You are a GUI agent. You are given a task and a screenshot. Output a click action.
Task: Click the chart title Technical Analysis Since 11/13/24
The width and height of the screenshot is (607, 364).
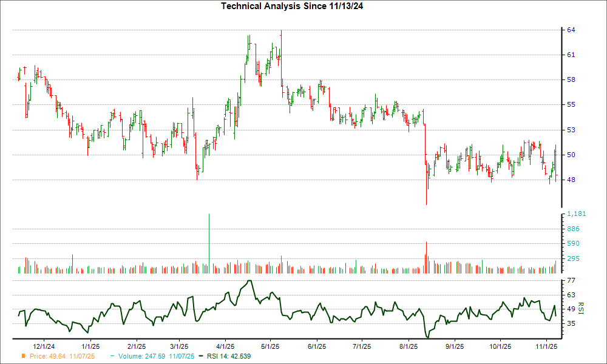[x=293, y=7]
